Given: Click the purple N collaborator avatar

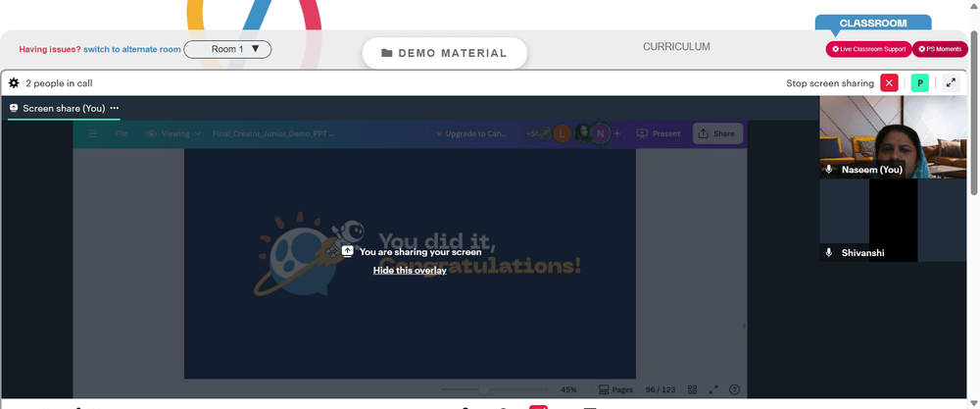Looking at the screenshot, I should point(601,133).
